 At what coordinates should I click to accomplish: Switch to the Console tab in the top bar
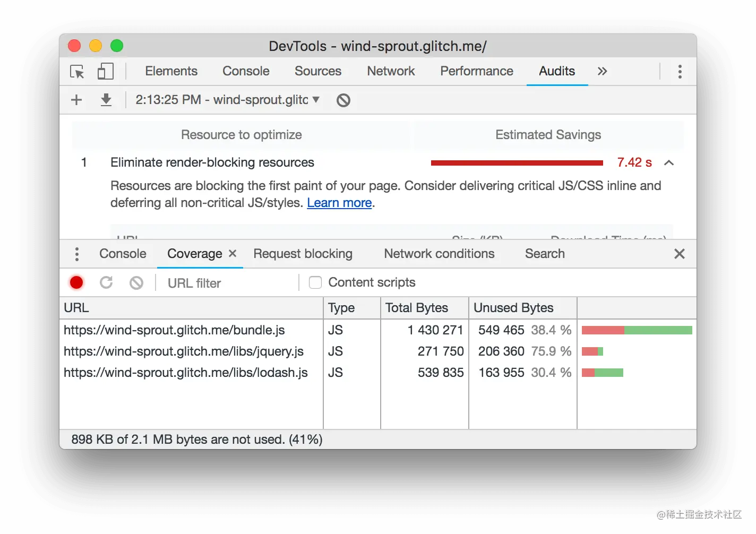(x=246, y=71)
